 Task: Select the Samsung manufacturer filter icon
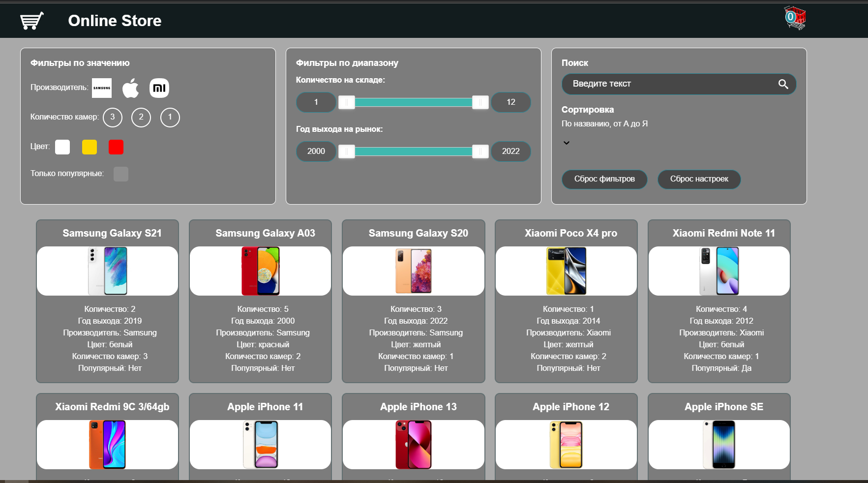[102, 88]
